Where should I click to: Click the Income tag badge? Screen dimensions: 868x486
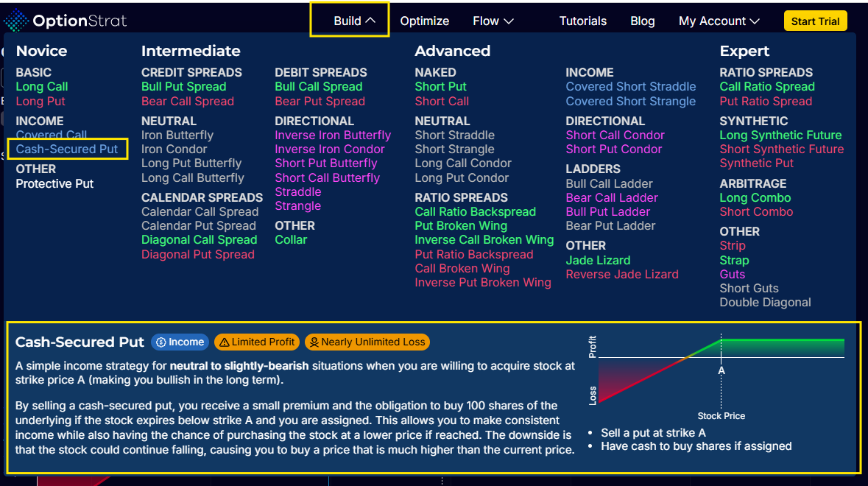click(180, 342)
